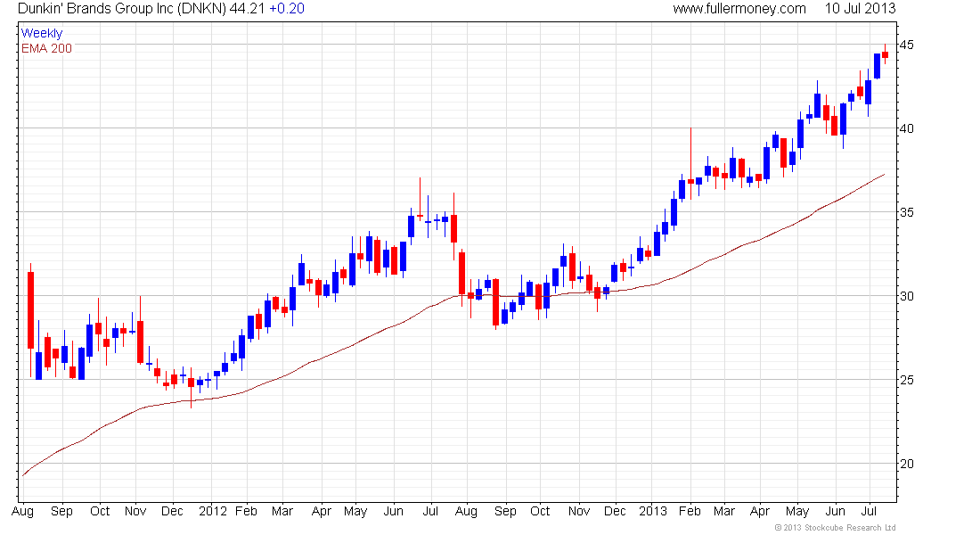Click the Dunkin' Brands Group Inc (DNKN) title
980x535 pixels.
(122, 9)
